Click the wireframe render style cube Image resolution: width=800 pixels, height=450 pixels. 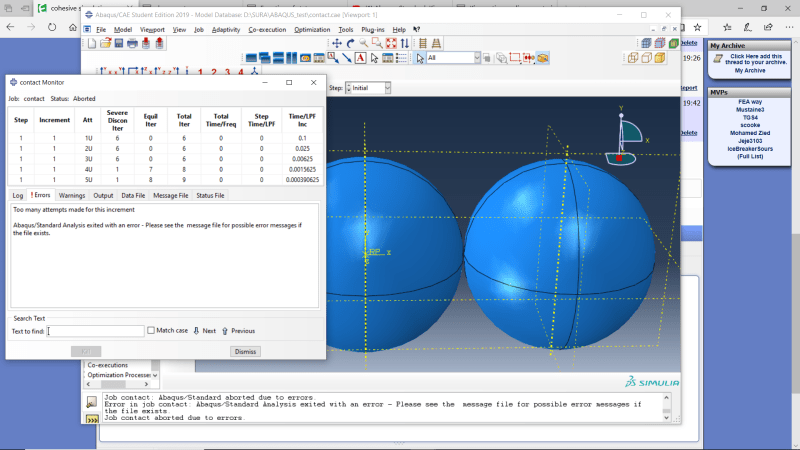[x=633, y=58]
